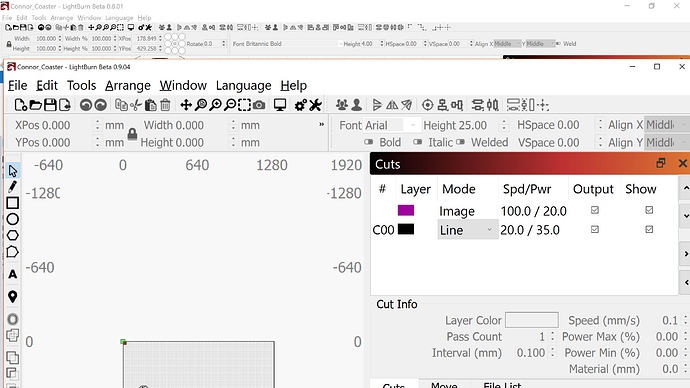This screenshot has width=690, height=388.
Task: Uncheck Output for the Image layer
Action: click(595, 210)
